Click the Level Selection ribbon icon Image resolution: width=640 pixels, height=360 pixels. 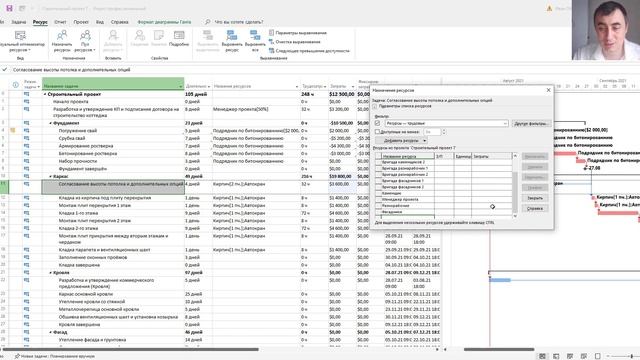click(x=208, y=36)
